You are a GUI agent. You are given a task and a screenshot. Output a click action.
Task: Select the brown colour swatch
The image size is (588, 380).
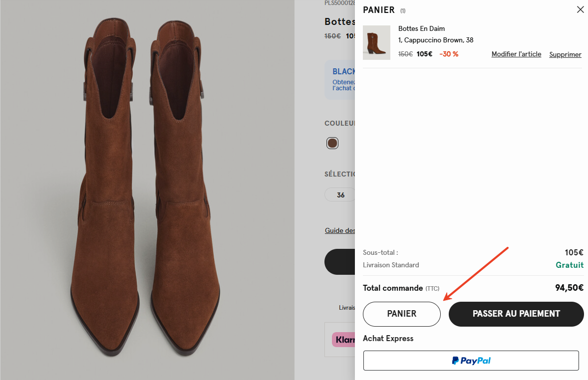click(332, 144)
